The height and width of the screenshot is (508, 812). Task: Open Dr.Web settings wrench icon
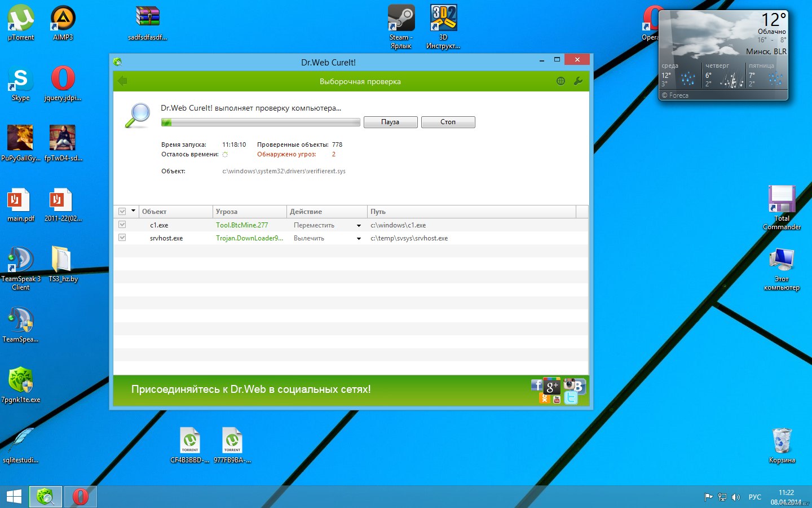578,81
